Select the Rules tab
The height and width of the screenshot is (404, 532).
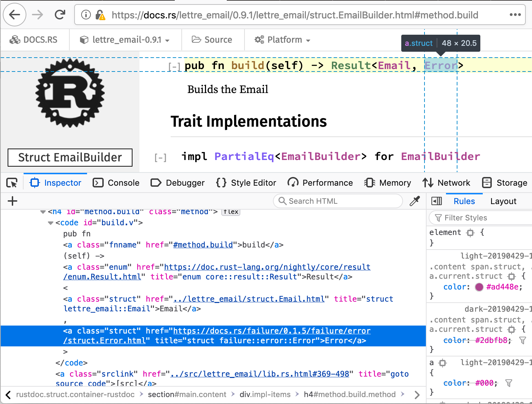[x=464, y=201]
